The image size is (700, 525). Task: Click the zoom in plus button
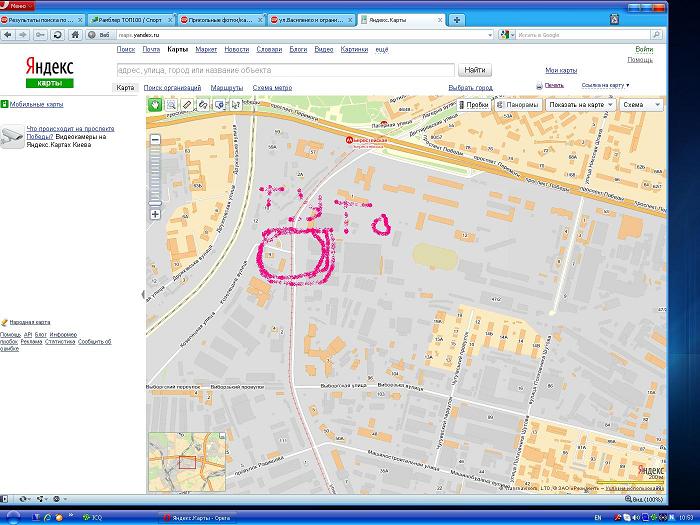click(155, 214)
